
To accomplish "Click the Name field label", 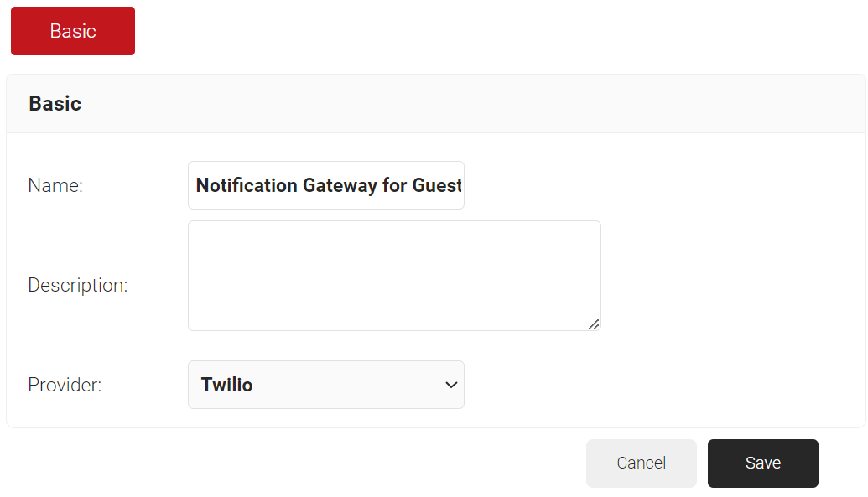I will coord(55,185).
